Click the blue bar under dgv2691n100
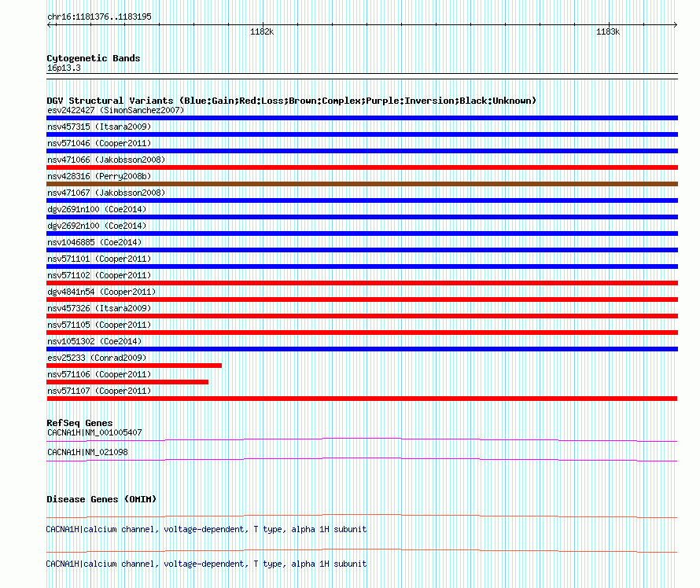 click(x=362, y=217)
